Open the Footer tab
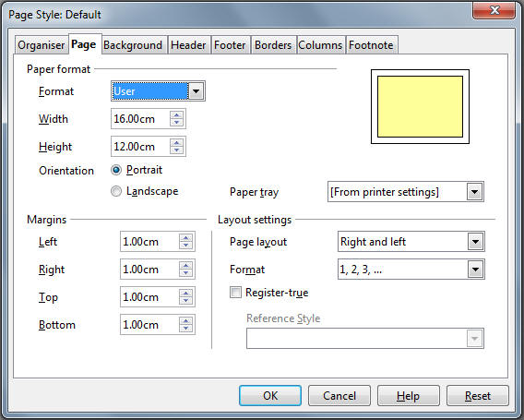The width and height of the screenshot is (524, 420). click(x=230, y=45)
